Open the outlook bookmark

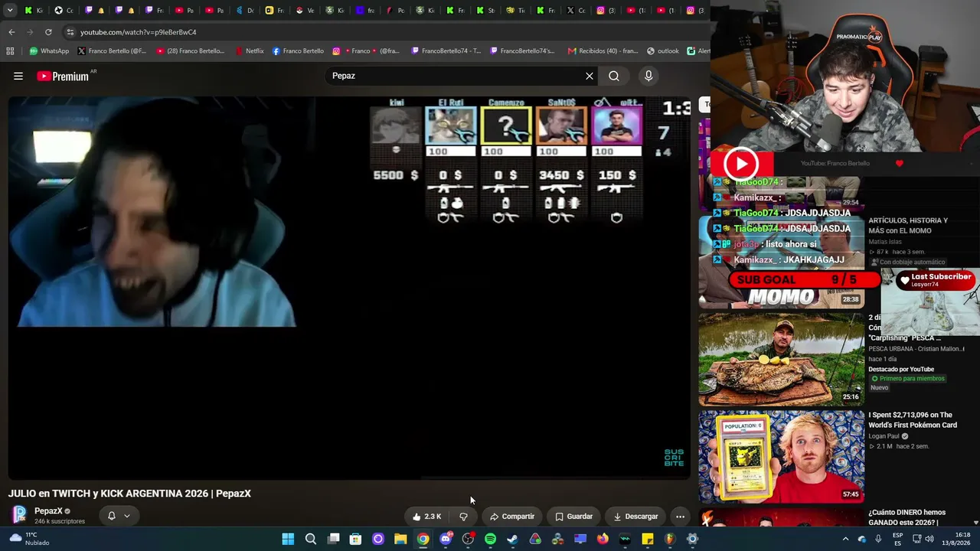click(x=663, y=51)
